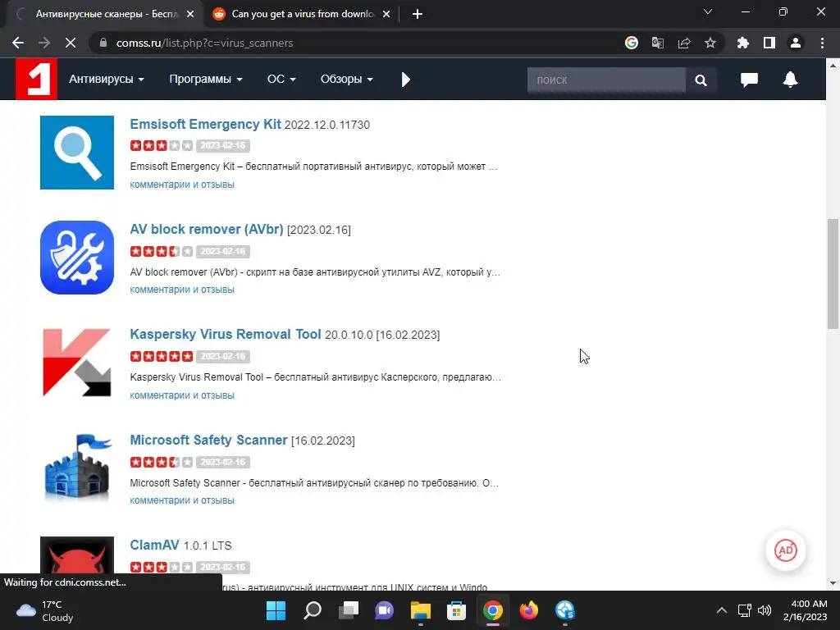The width and height of the screenshot is (840, 630).
Task: Click the star rating for Emsisoft
Action: pyautogui.click(x=162, y=145)
